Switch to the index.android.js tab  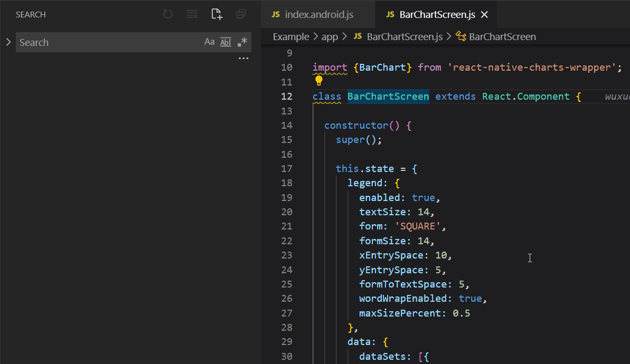click(317, 14)
